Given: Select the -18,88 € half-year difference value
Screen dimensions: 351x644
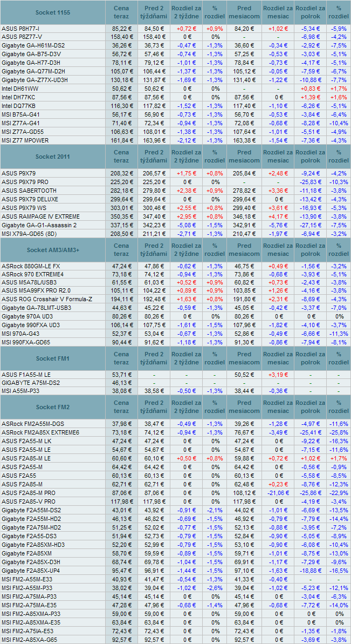Looking at the screenshot, I should coord(309,571).
